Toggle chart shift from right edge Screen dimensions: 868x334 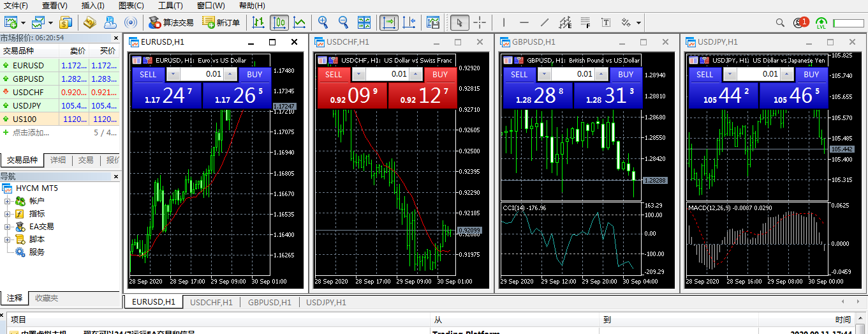(x=409, y=23)
